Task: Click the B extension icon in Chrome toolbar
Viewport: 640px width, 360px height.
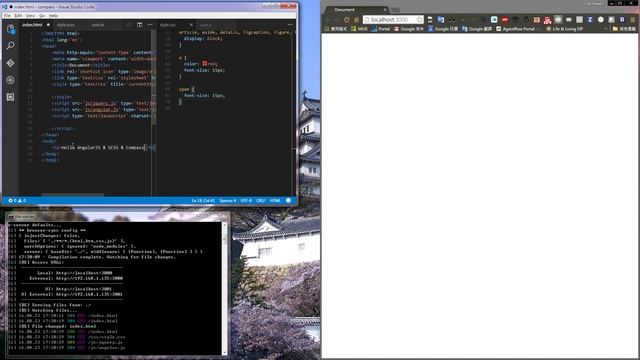Action: (622, 20)
